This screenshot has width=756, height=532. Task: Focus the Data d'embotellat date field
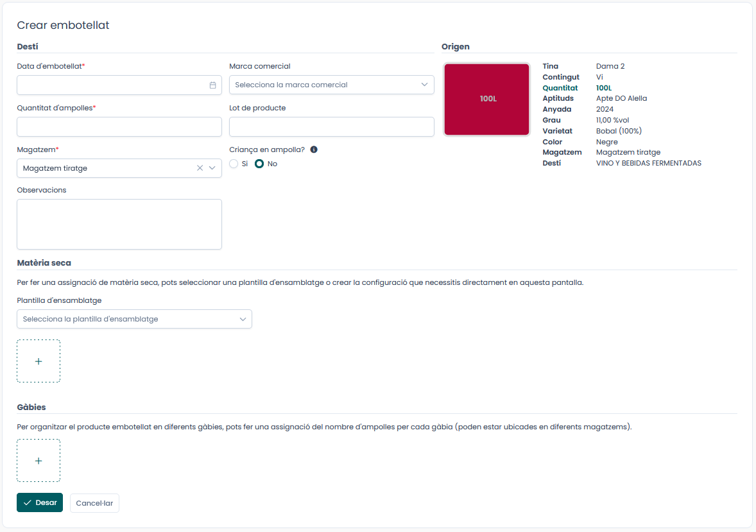(119, 85)
